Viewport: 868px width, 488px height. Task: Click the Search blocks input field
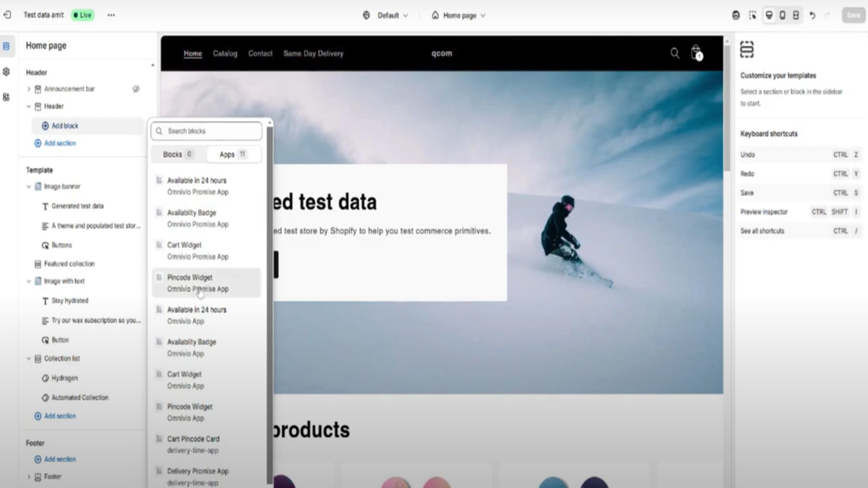coord(207,131)
